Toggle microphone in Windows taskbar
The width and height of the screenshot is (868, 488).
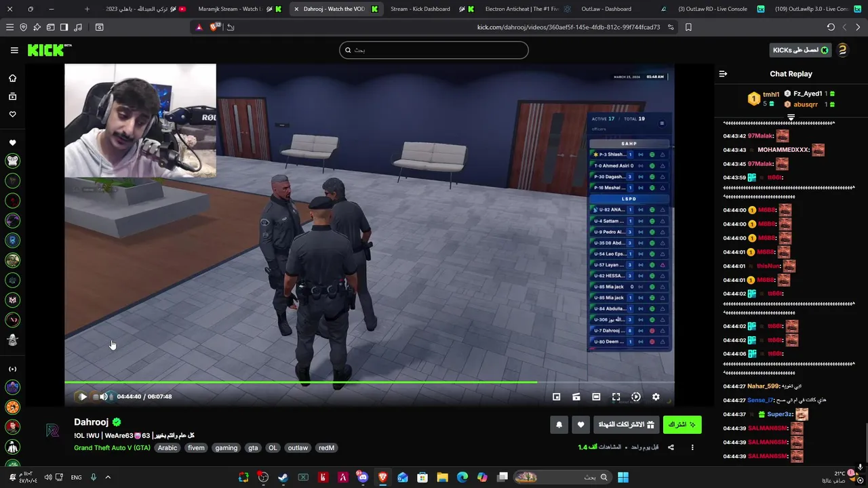(94, 477)
